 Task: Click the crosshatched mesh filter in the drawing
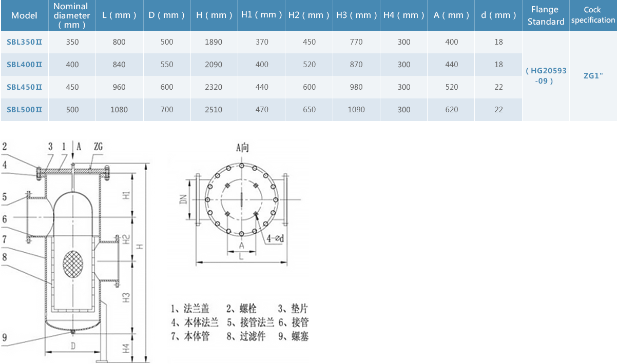(x=73, y=264)
